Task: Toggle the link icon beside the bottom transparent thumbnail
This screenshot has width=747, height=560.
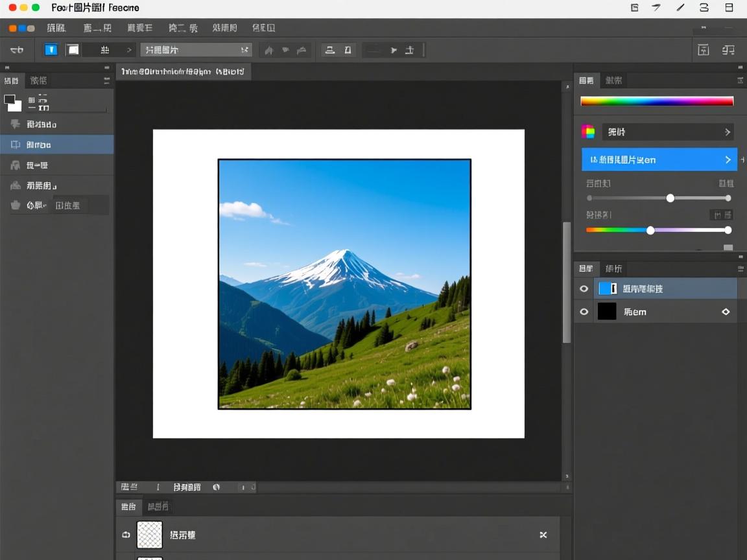Action: click(126, 535)
